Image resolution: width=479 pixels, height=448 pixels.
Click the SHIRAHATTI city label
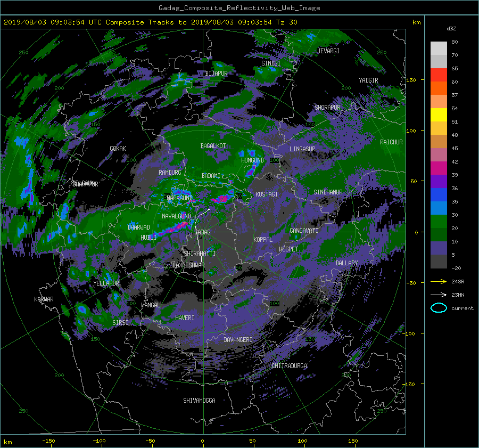coord(200,254)
